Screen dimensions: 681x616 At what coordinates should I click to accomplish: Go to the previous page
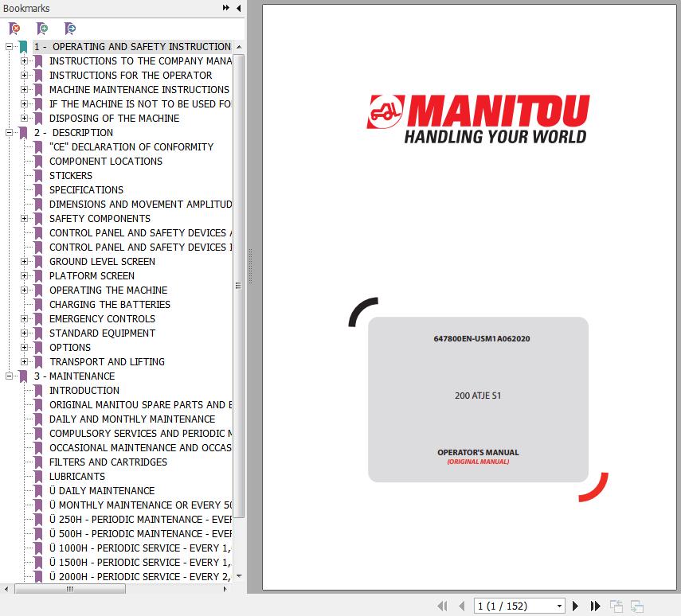point(462,606)
